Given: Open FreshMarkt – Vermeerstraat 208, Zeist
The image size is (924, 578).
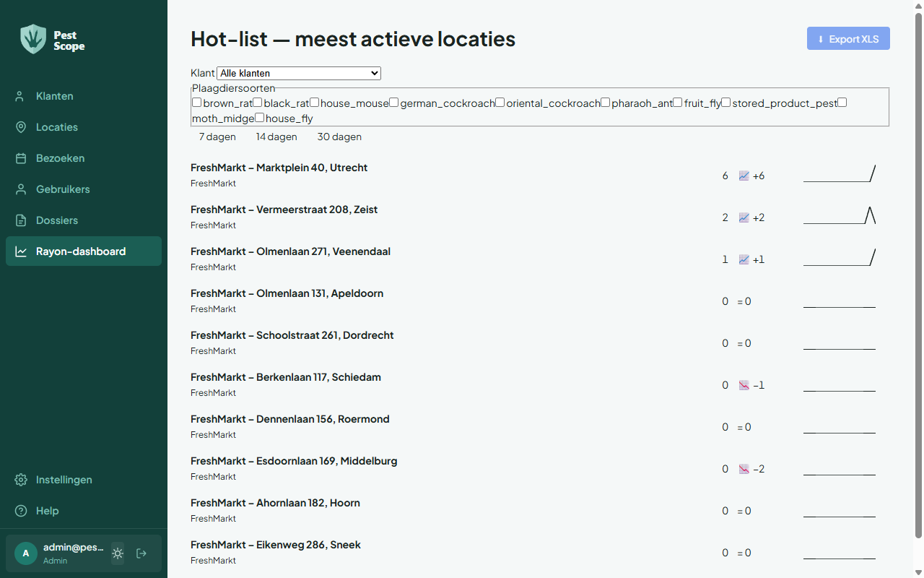Looking at the screenshot, I should 284,210.
